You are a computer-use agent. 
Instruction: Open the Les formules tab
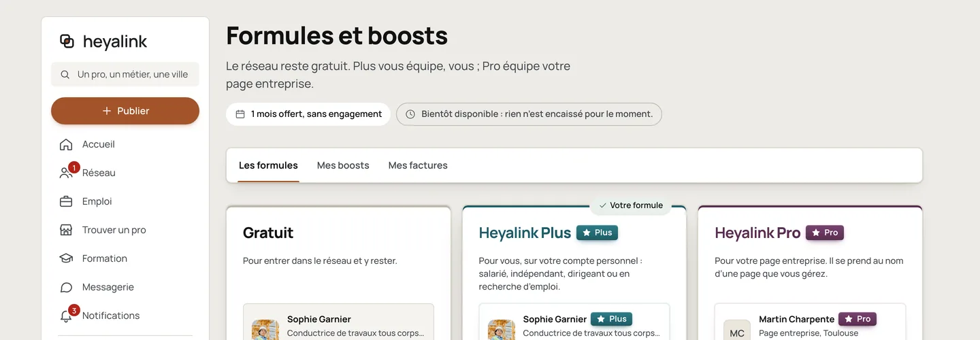[x=268, y=165]
